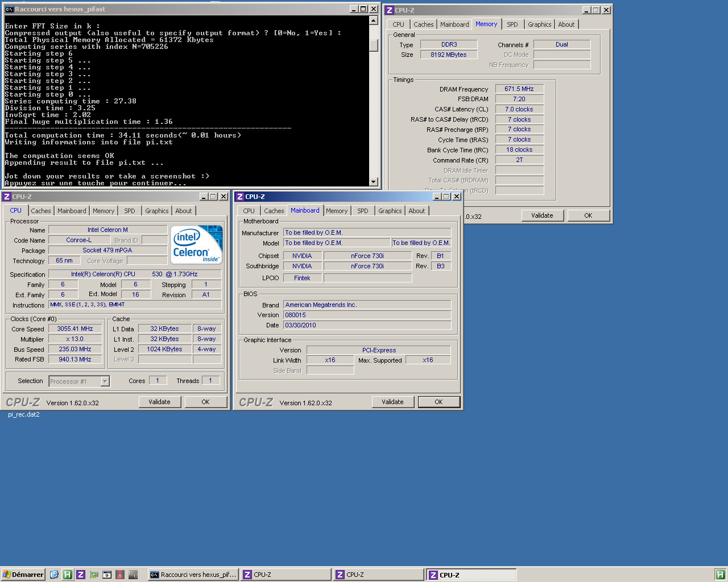Switch to the CPU tab in the Memory window
Viewport: 728px width, 582px height.
398,24
